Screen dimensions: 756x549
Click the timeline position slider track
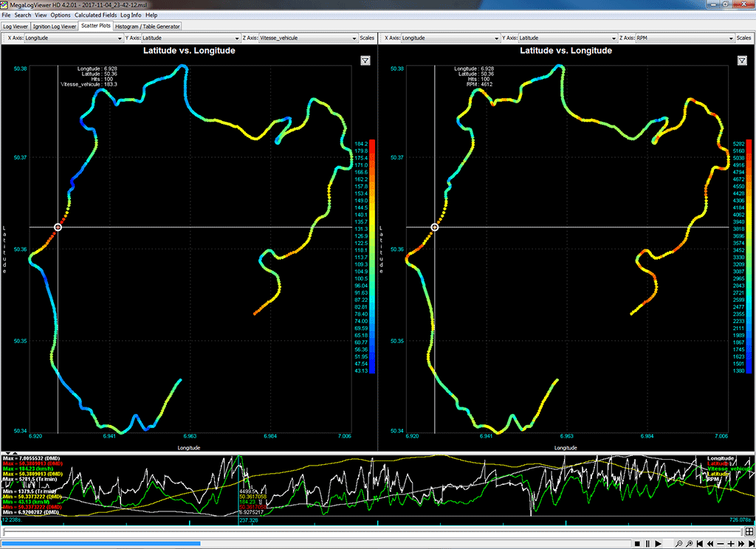pos(369,531)
